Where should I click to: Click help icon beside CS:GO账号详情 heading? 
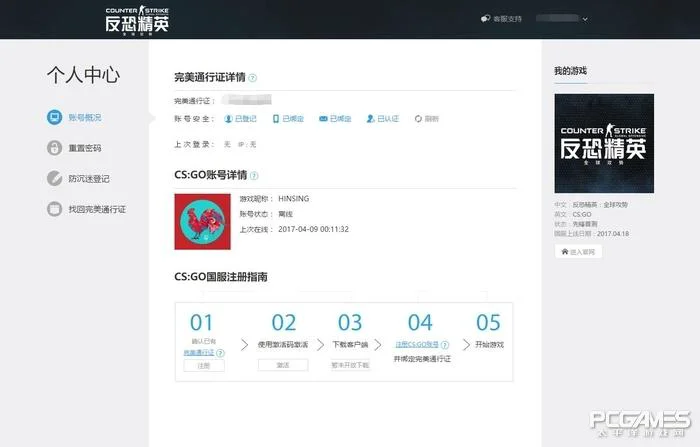pyautogui.click(x=254, y=175)
